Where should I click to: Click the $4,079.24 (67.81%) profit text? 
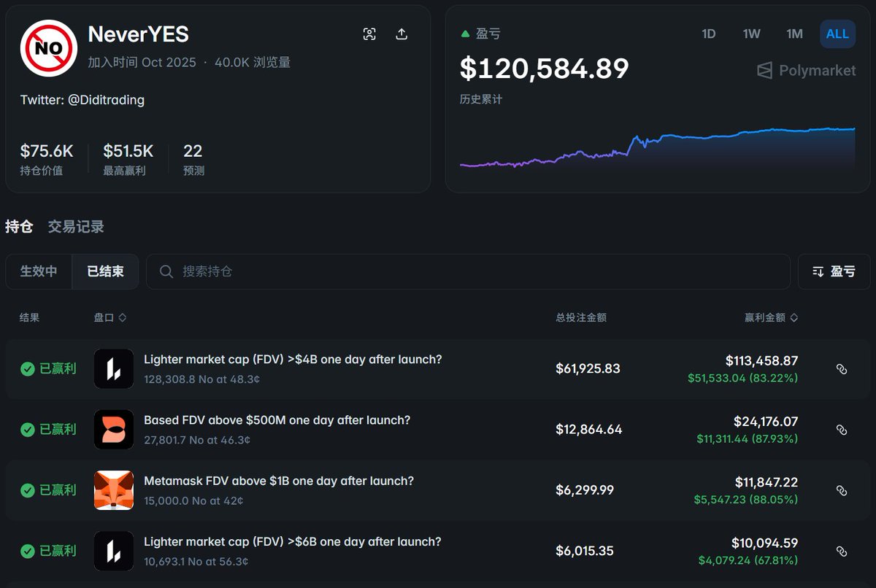click(748, 560)
